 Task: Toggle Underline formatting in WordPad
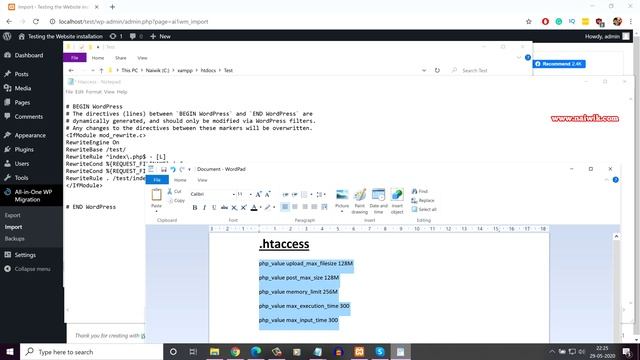(x=214, y=207)
